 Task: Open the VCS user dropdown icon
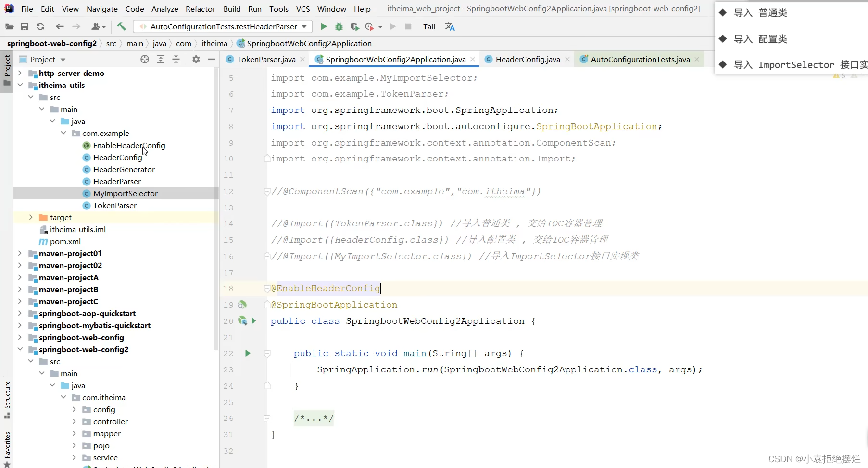coord(98,27)
